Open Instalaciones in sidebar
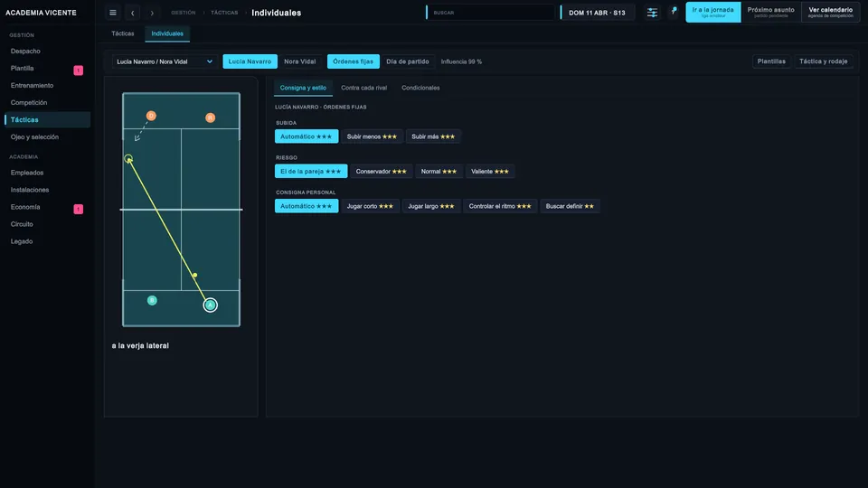This screenshot has width=868, height=488. 48,190
